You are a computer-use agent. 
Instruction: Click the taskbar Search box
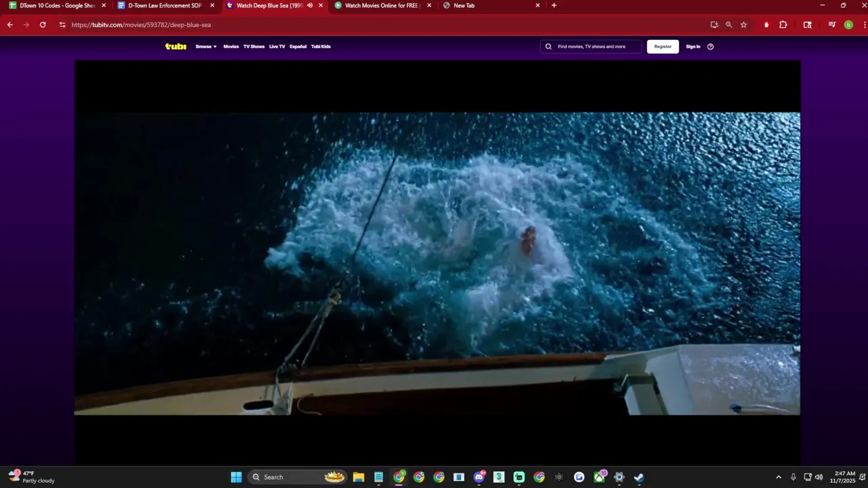tap(297, 477)
